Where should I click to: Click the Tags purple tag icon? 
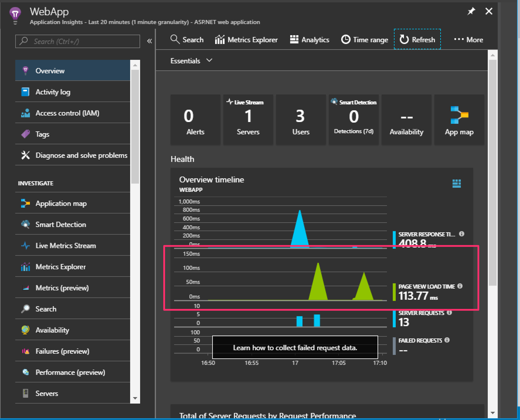click(x=26, y=134)
